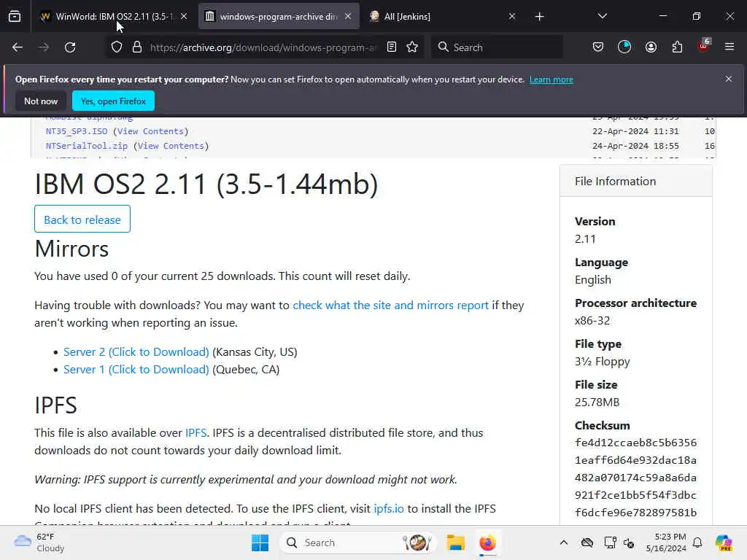
Task: Bookmark this page with star
Action: pos(413,47)
